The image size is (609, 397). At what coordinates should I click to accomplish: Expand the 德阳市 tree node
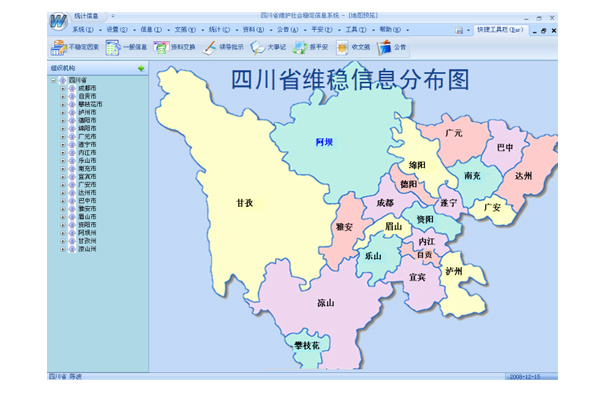63,120
